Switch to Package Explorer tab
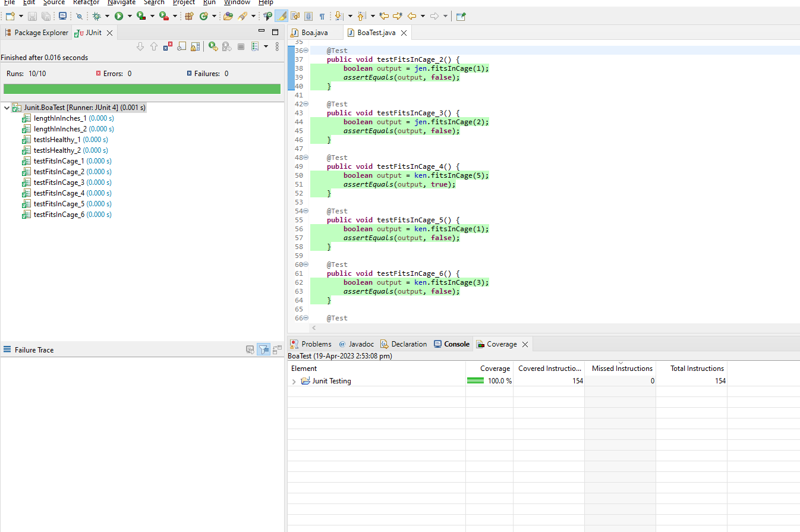This screenshot has width=800, height=532. [x=36, y=33]
